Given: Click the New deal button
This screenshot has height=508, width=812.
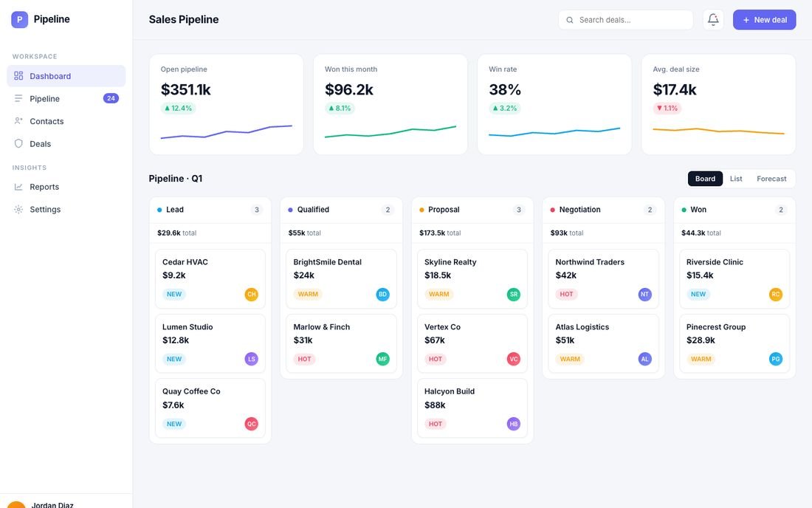Looking at the screenshot, I should coord(764,20).
